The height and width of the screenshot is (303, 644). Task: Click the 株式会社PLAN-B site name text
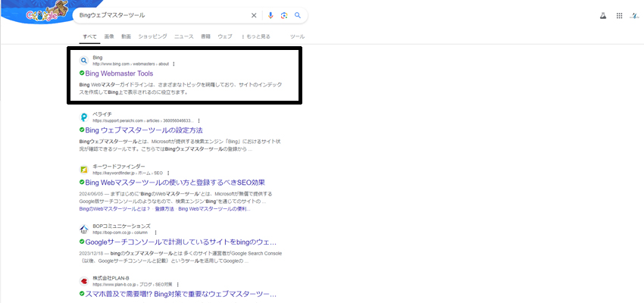click(x=111, y=278)
